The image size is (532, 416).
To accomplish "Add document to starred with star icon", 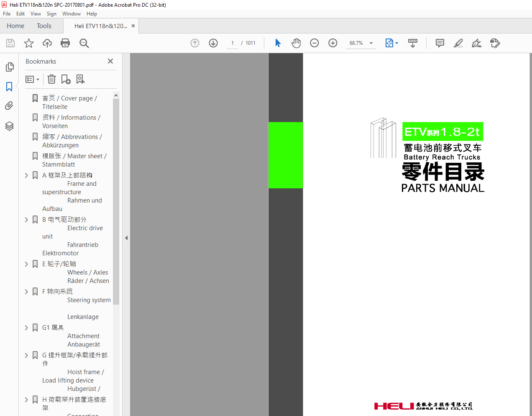I will (x=29, y=43).
